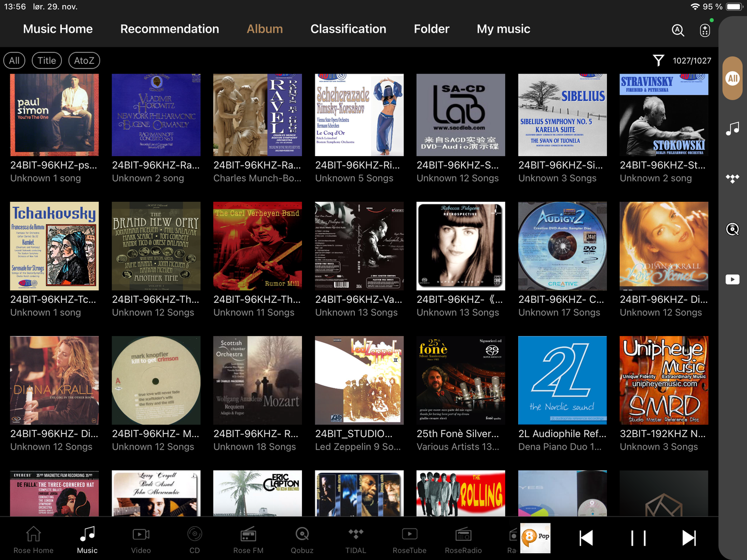
Task: Switch to the My music tab
Action: (x=503, y=29)
